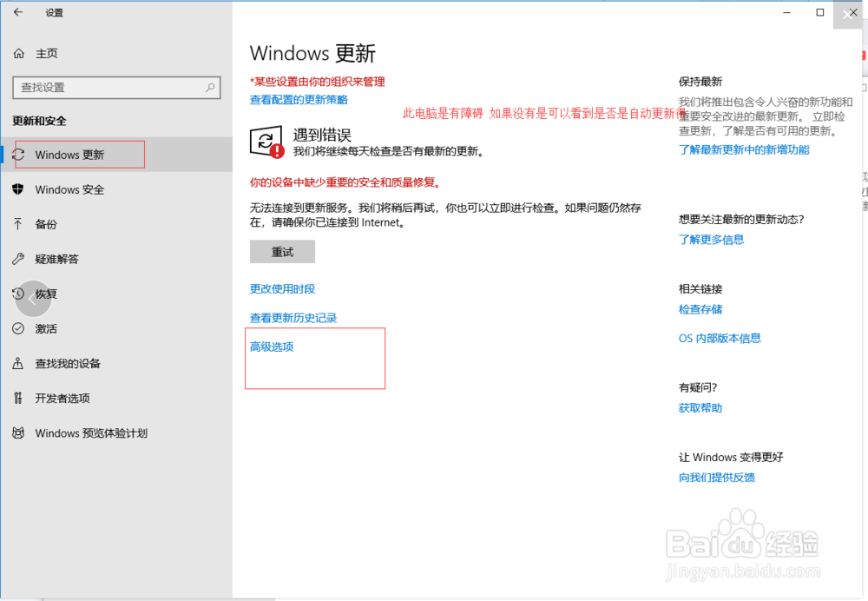
Task: Click the upload arrow icon for 备份
Action: click(x=18, y=224)
